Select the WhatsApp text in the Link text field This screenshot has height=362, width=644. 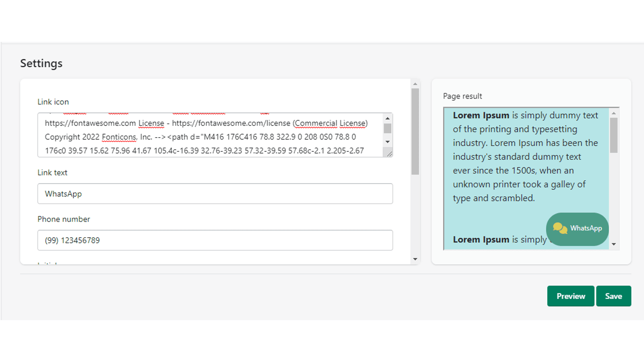click(63, 193)
